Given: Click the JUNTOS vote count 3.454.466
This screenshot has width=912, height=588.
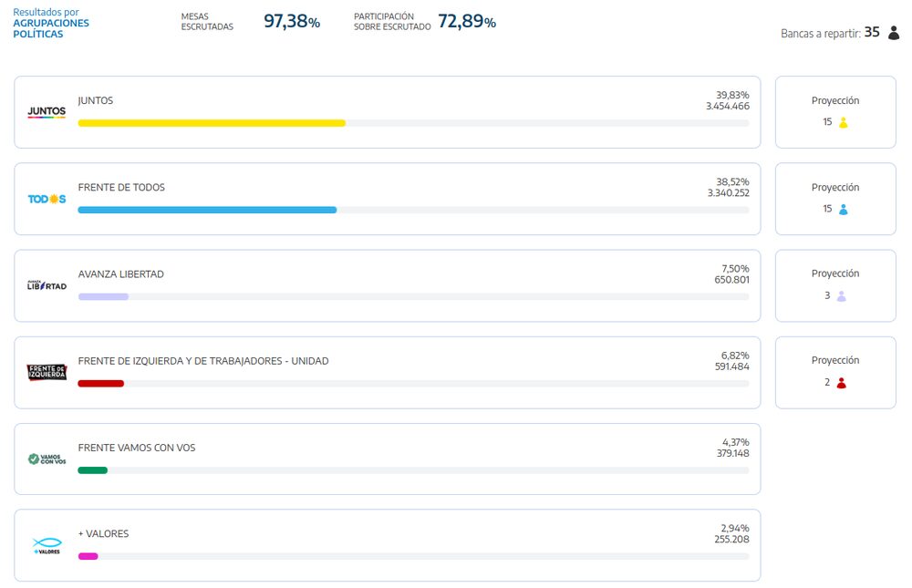Looking at the screenshot, I should coord(727,107).
